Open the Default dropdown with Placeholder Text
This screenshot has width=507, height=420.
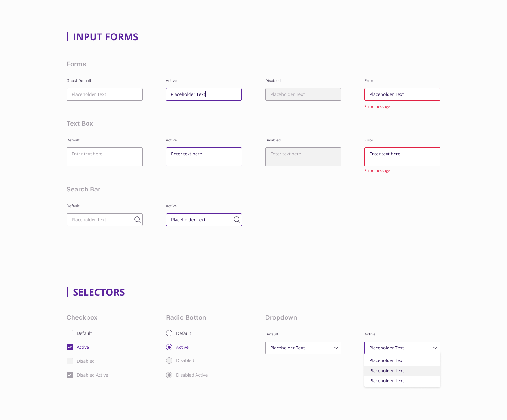(303, 348)
